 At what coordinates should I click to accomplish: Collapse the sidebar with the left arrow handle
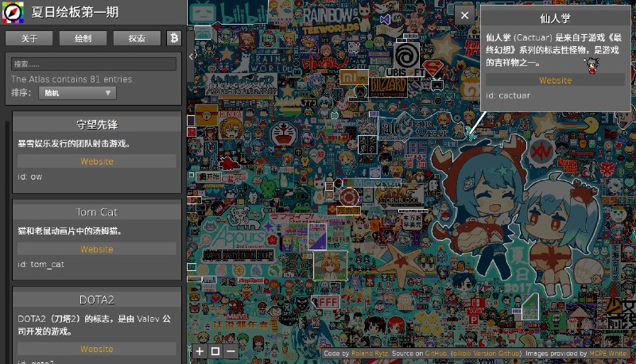pyautogui.click(x=191, y=56)
